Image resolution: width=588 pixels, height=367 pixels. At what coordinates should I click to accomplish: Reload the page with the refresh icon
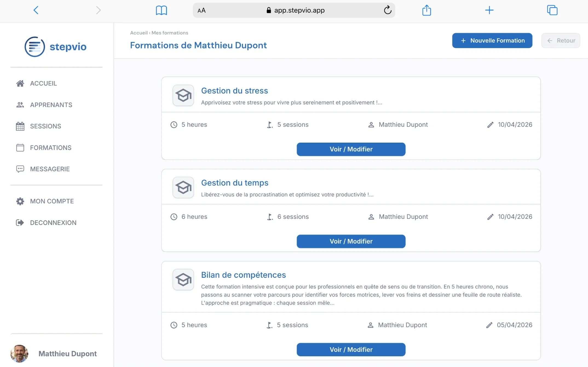tap(388, 10)
